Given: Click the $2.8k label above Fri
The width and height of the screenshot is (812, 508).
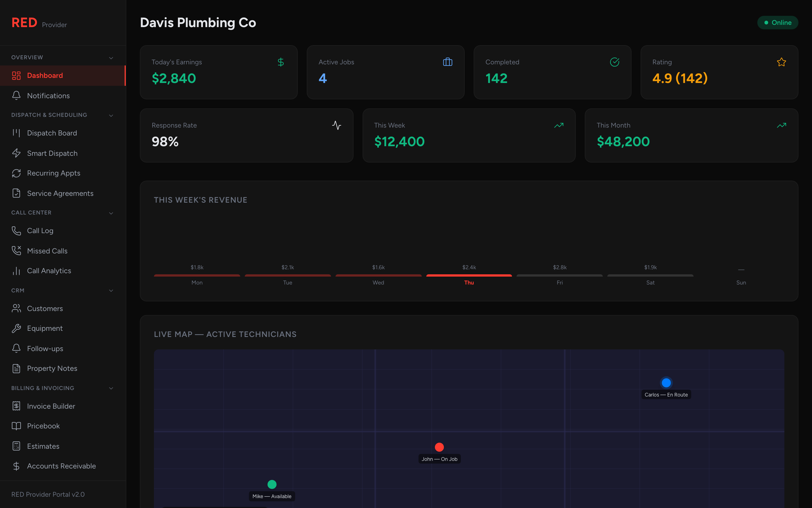Looking at the screenshot, I should pyautogui.click(x=560, y=268).
